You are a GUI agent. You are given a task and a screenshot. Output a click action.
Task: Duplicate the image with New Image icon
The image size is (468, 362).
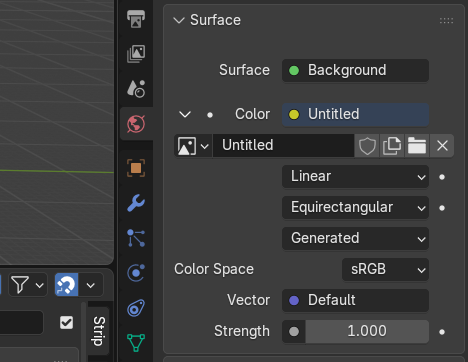(392, 146)
